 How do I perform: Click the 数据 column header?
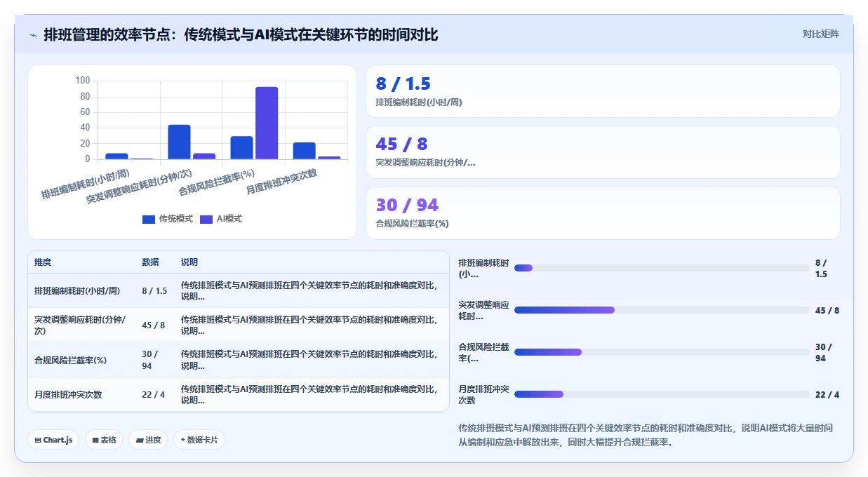[x=150, y=262]
